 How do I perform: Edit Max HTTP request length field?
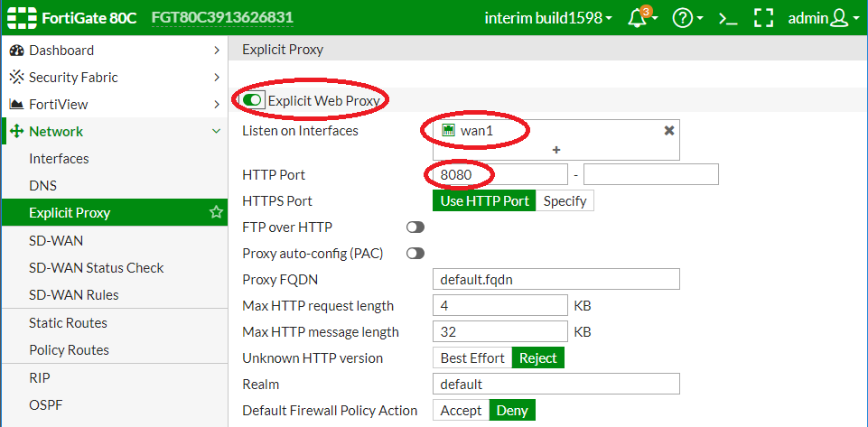tap(499, 305)
